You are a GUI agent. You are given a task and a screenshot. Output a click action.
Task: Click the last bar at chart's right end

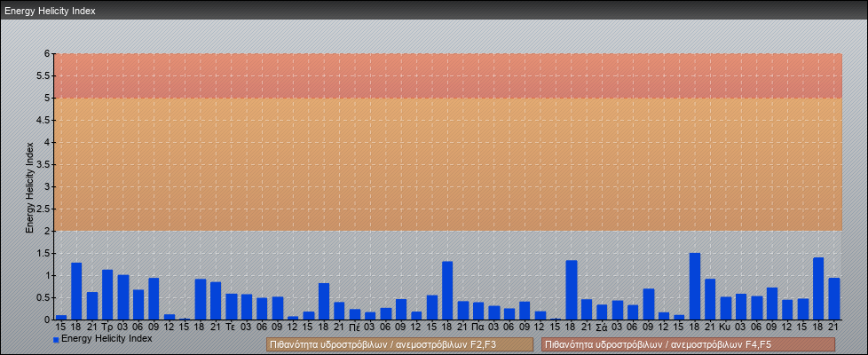833,299
